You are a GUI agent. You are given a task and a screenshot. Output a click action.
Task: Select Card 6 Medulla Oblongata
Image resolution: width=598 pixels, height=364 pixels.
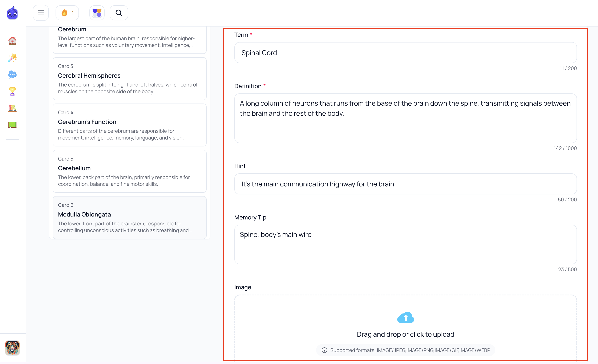tap(130, 218)
